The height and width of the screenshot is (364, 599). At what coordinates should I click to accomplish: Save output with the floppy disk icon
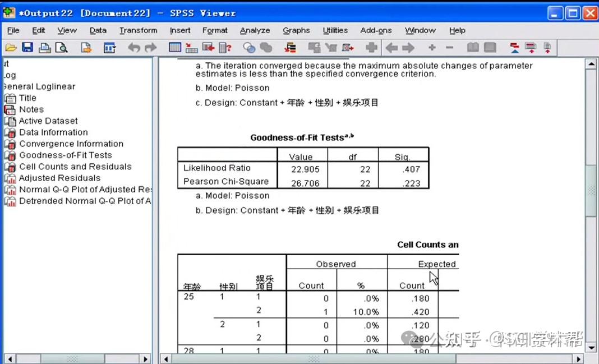coord(27,48)
